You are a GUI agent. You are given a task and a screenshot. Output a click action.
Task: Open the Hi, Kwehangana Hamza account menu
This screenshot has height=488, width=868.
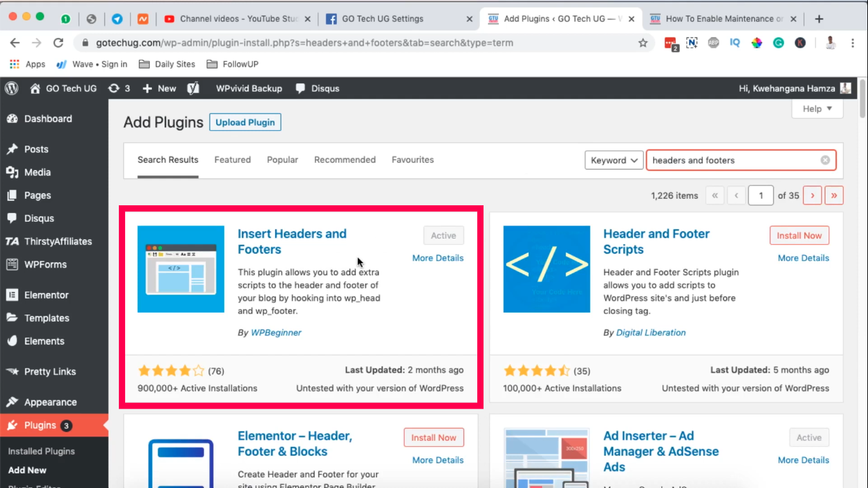(x=795, y=88)
